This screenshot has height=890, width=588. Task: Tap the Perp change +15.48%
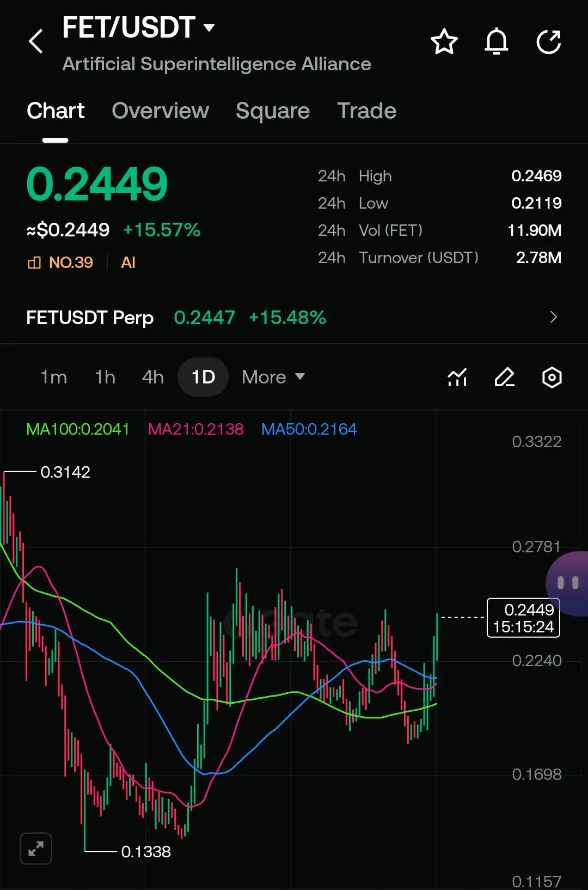[x=287, y=318]
